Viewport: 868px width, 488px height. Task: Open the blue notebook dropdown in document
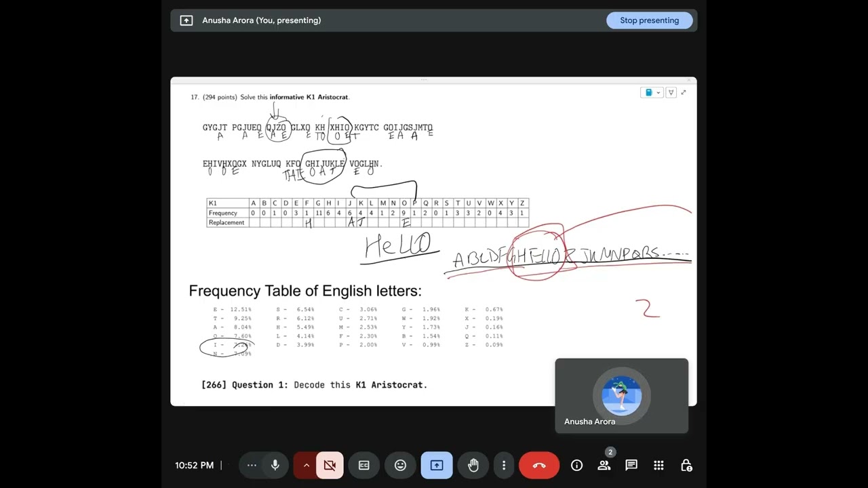point(652,93)
